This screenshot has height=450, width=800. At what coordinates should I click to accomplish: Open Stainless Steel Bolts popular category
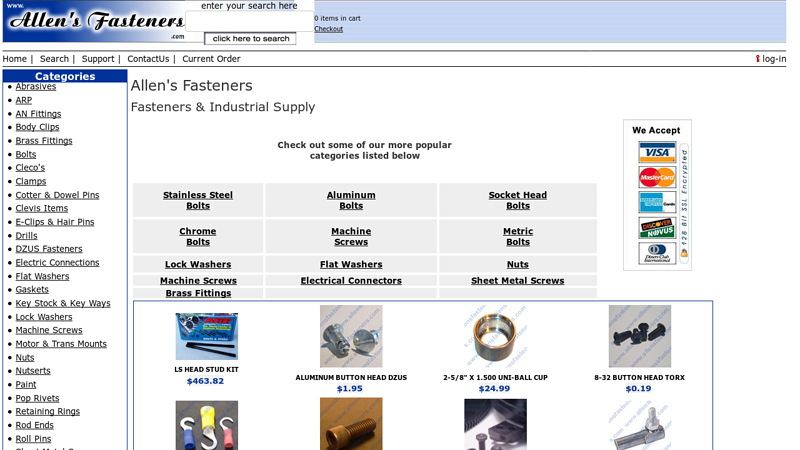(x=198, y=201)
